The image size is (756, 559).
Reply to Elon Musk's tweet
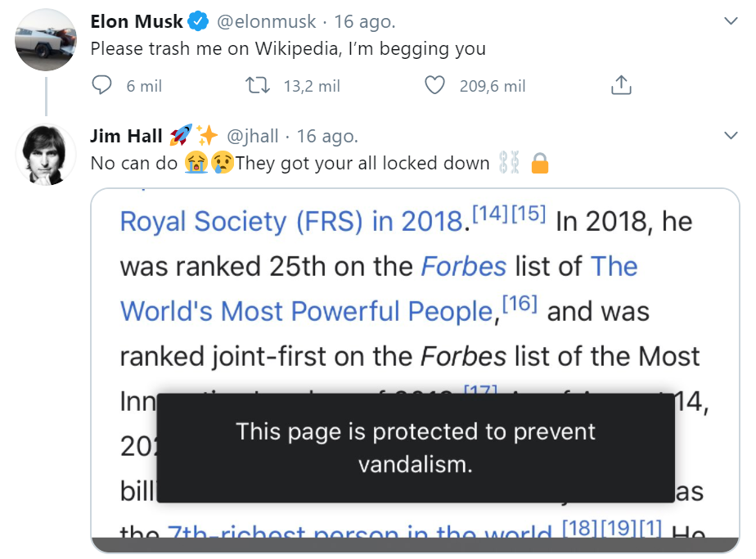[101, 85]
